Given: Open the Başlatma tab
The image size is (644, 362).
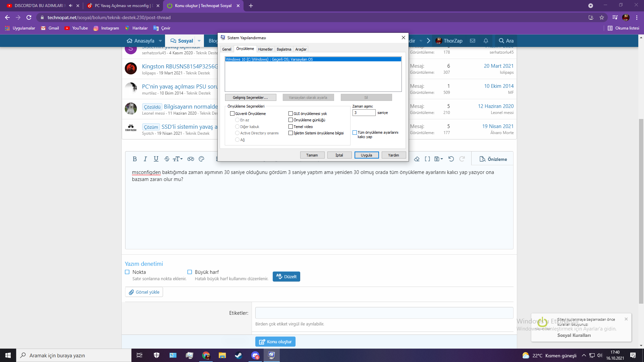Looking at the screenshot, I should click(284, 49).
